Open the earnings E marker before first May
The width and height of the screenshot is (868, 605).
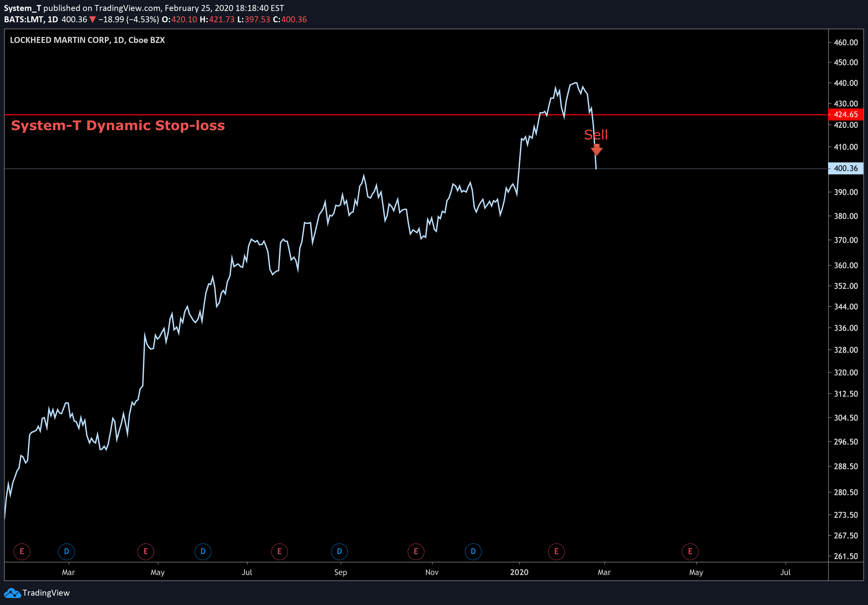[146, 551]
